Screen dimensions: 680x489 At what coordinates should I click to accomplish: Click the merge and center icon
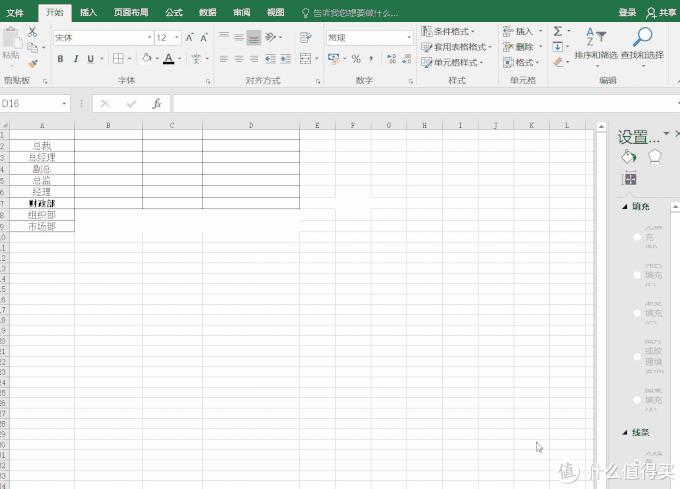tap(305, 59)
